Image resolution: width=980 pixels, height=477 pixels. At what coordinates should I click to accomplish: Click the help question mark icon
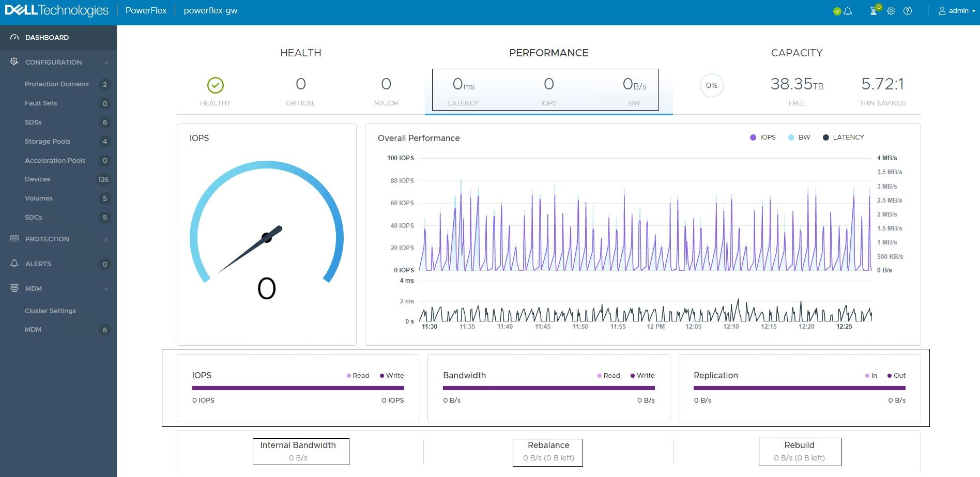click(x=908, y=11)
